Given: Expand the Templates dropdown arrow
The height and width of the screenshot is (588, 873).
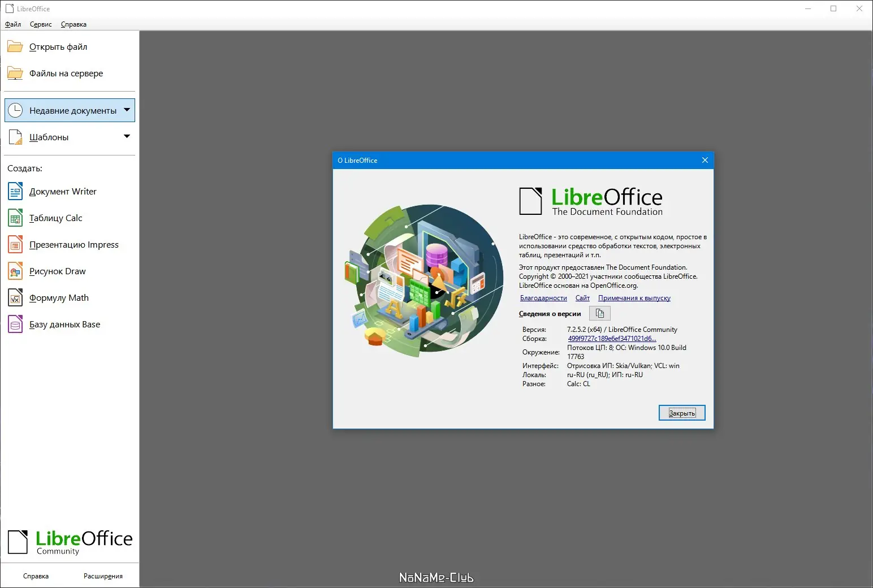Looking at the screenshot, I should click(127, 136).
